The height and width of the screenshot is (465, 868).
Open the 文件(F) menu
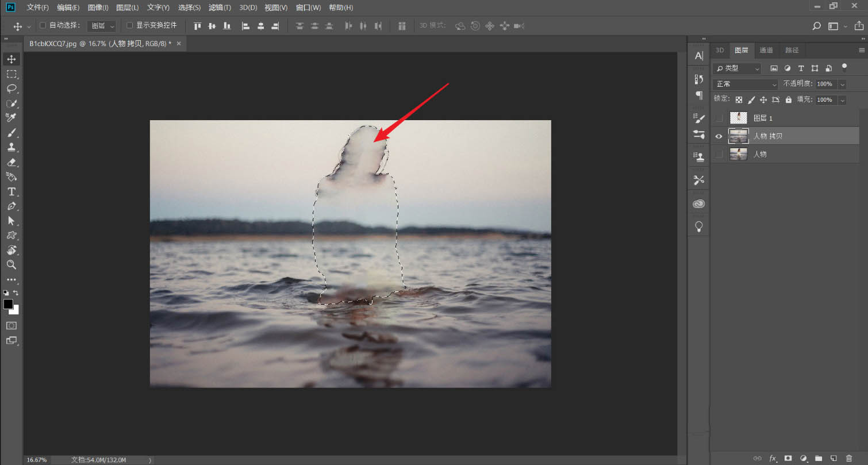point(37,7)
